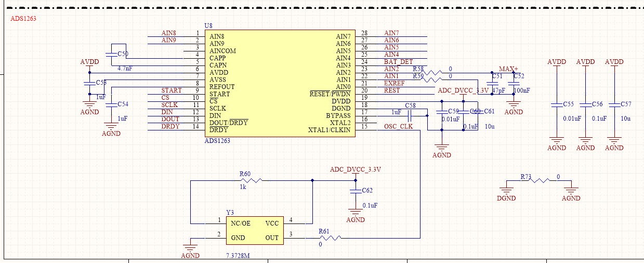Click the BYPASS pin name inside U8
This screenshot has height=263, width=644.
[x=338, y=115]
